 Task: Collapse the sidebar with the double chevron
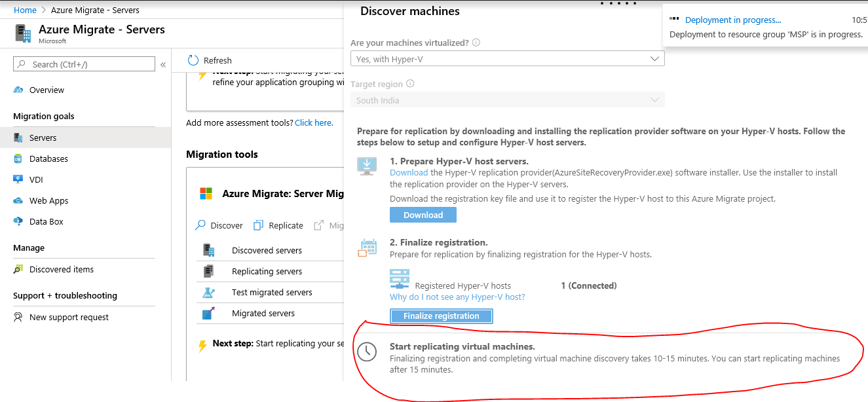(x=163, y=64)
